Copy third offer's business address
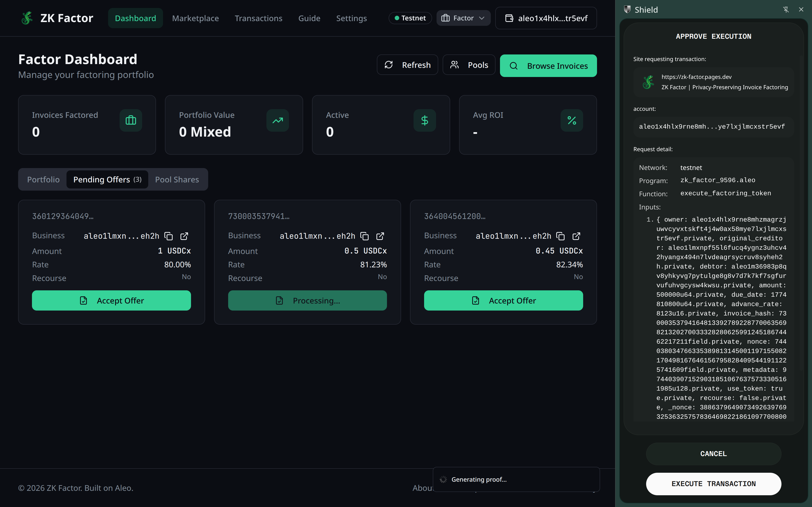The height and width of the screenshot is (507, 812). tap(560, 236)
